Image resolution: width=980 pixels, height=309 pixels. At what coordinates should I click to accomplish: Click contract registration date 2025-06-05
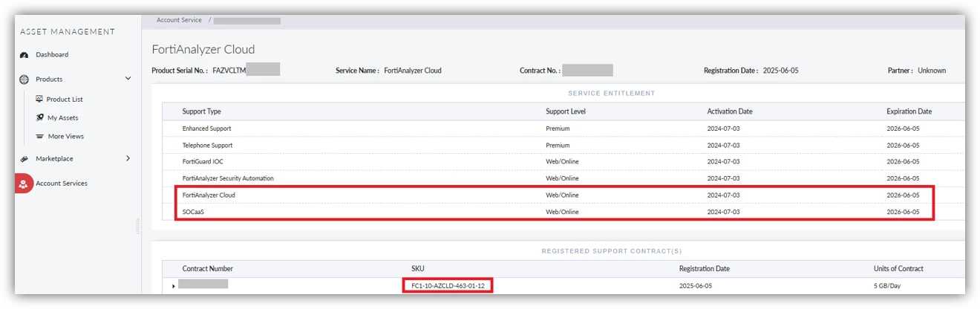[696, 285]
